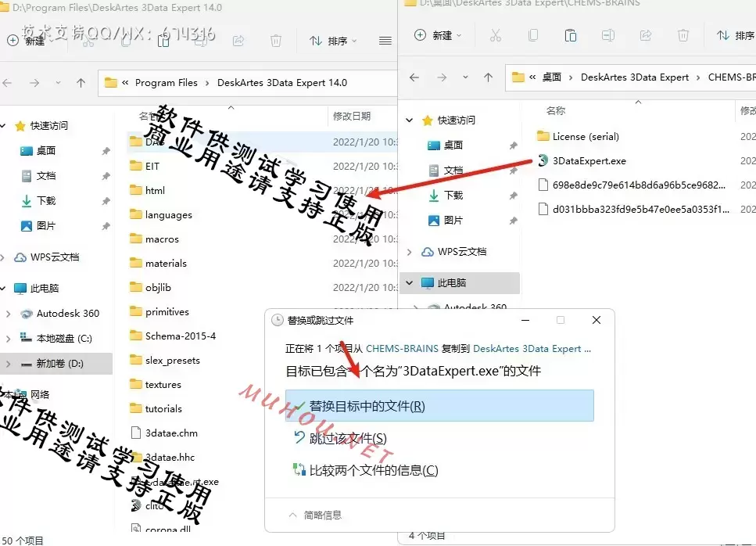Expand 新加卷 (D:) in left sidebar
Screen dimensions: 756x546
point(8,363)
